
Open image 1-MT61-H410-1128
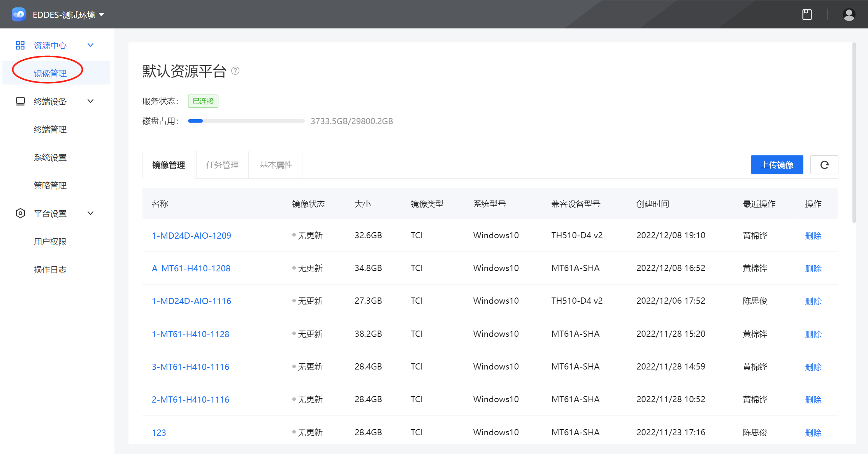coord(190,334)
